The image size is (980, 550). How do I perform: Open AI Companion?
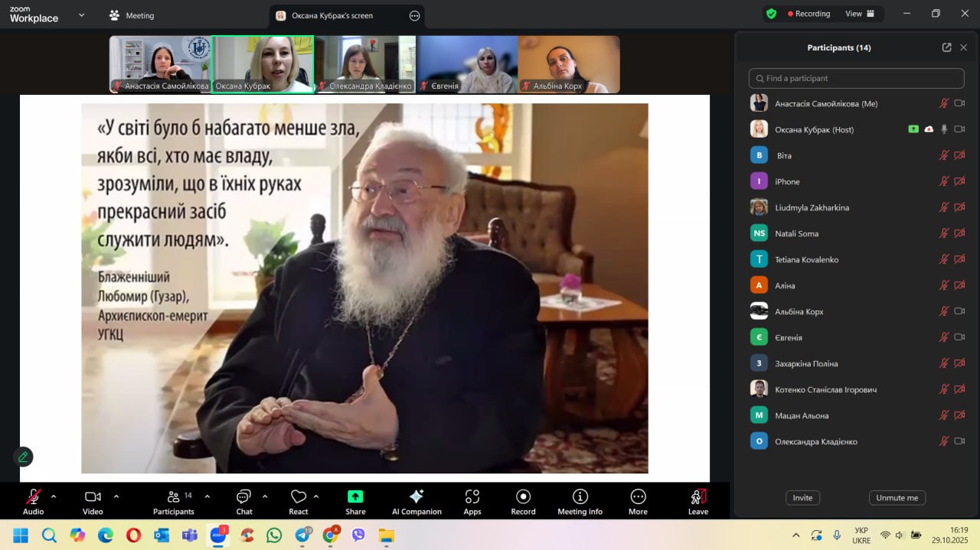coord(416,501)
